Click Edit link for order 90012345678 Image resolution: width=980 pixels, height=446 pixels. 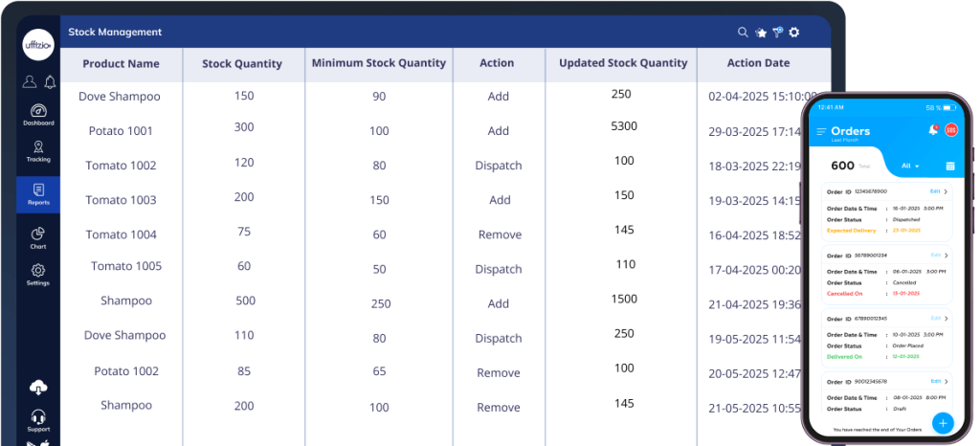[935, 381]
